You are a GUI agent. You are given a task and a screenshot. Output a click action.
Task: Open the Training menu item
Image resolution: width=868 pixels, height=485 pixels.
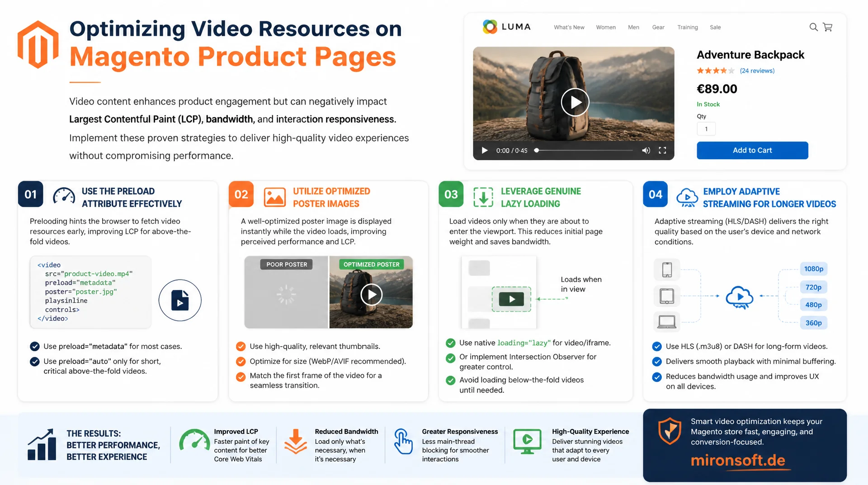click(x=688, y=27)
